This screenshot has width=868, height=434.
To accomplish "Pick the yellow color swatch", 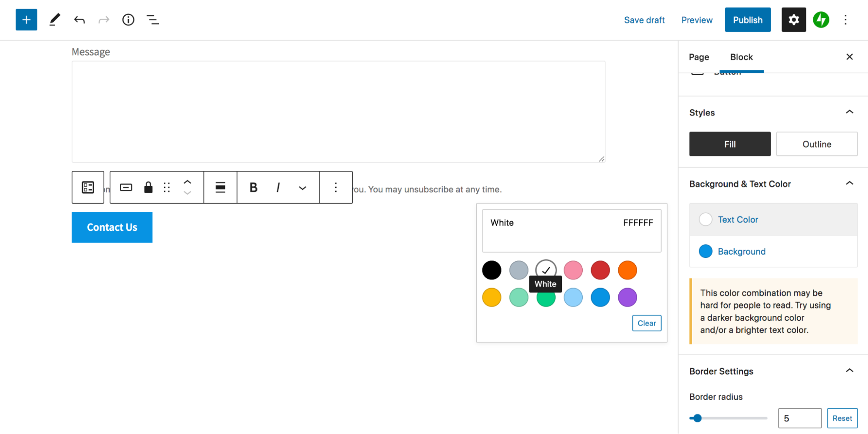I will (492, 297).
